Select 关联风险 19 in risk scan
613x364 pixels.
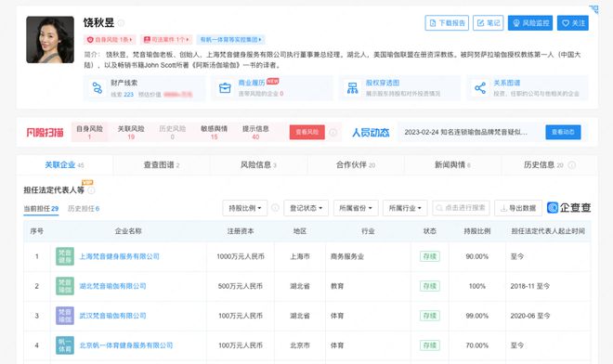coord(131,132)
